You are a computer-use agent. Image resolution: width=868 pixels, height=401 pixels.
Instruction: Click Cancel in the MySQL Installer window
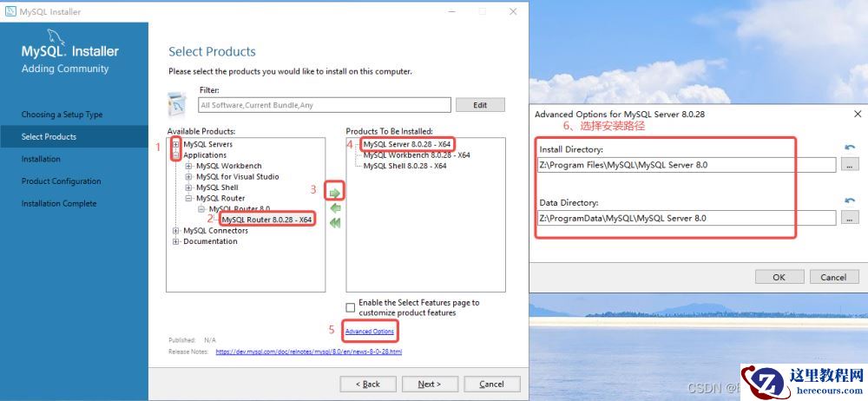[x=492, y=384]
